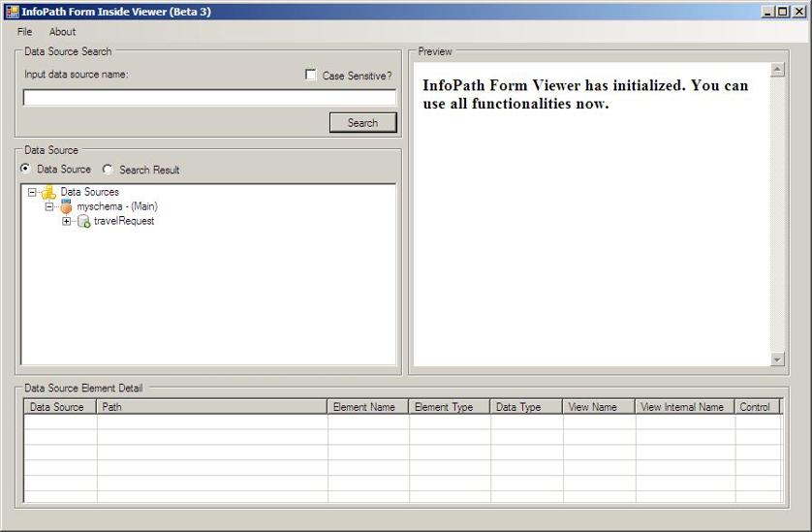
Task: Maximize the InfoPath Form Inside Viewer window
Action: 783,12
